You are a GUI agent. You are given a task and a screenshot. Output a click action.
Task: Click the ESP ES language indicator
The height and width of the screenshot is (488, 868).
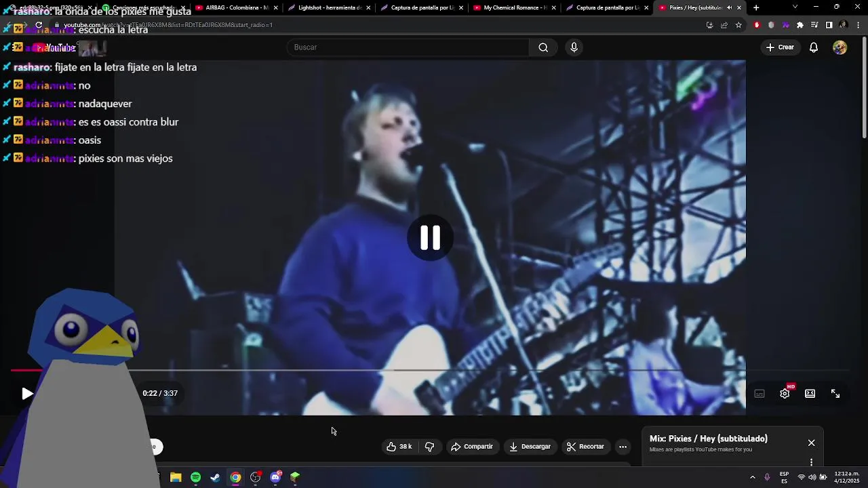(x=785, y=477)
